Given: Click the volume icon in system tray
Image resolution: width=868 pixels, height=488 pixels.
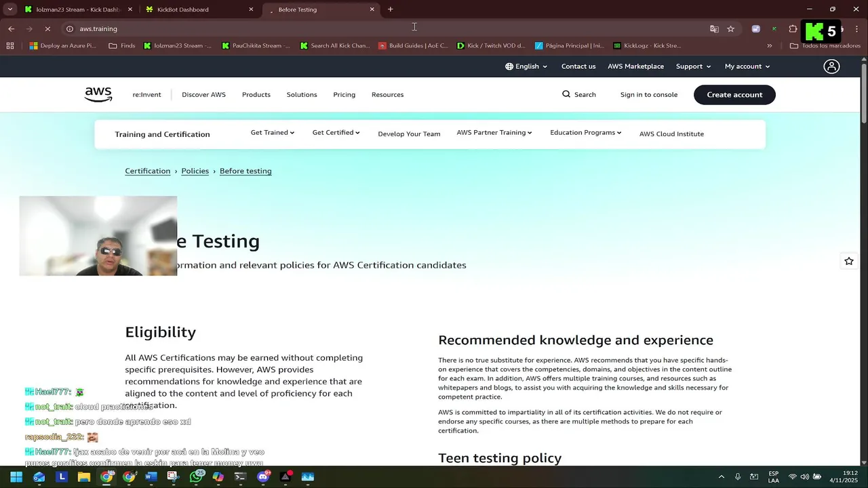Looking at the screenshot, I should coord(805,477).
